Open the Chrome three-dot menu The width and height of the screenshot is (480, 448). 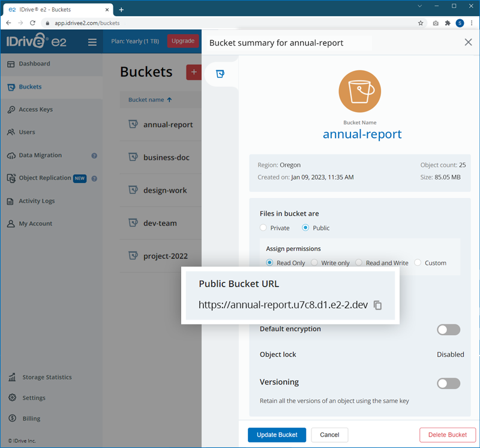[x=472, y=23]
